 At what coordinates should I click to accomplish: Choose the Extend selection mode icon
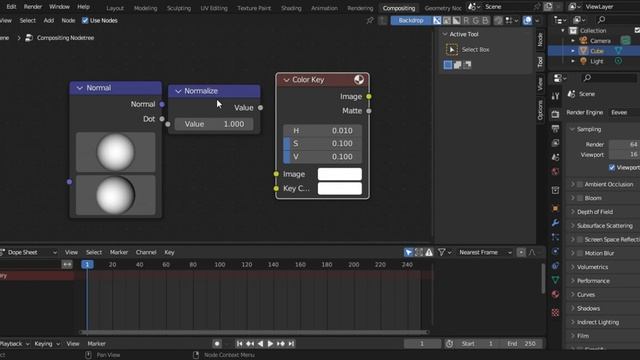tap(458, 64)
